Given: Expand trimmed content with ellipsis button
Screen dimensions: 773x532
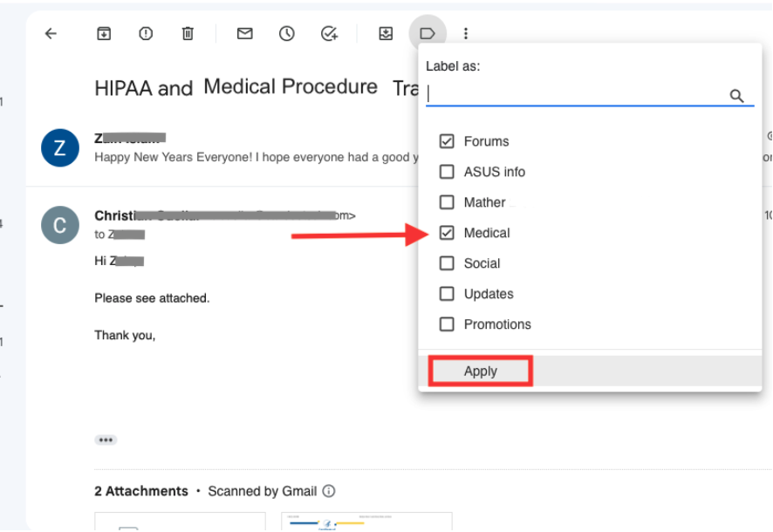Looking at the screenshot, I should tap(106, 440).
